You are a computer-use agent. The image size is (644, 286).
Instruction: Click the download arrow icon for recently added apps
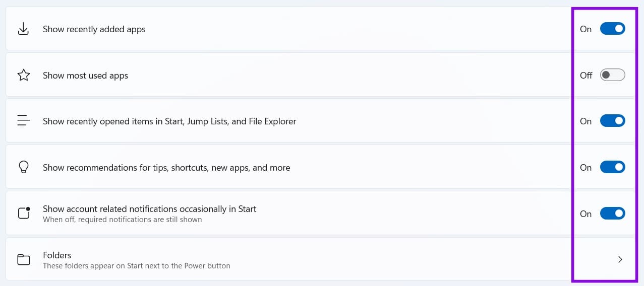[x=23, y=29]
